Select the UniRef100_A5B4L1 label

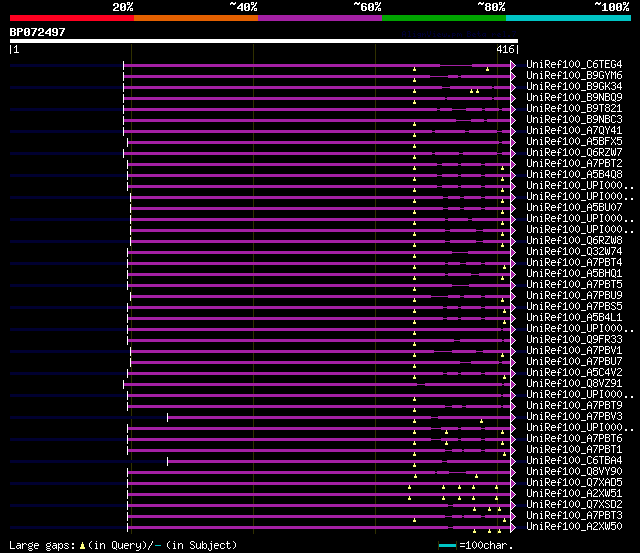click(574, 318)
